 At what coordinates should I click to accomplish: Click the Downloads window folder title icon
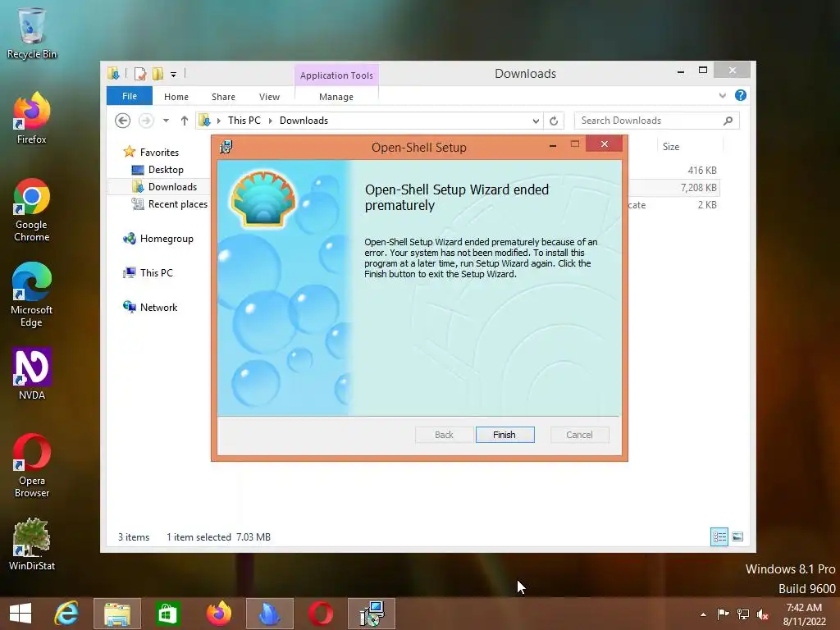coord(113,73)
